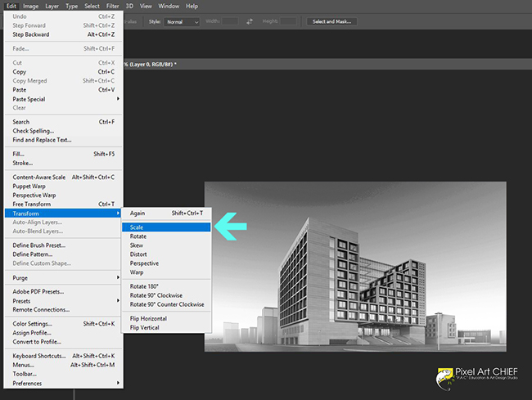Open the Window menu
This screenshot has height=400, width=532.
(x=169, y=6)
